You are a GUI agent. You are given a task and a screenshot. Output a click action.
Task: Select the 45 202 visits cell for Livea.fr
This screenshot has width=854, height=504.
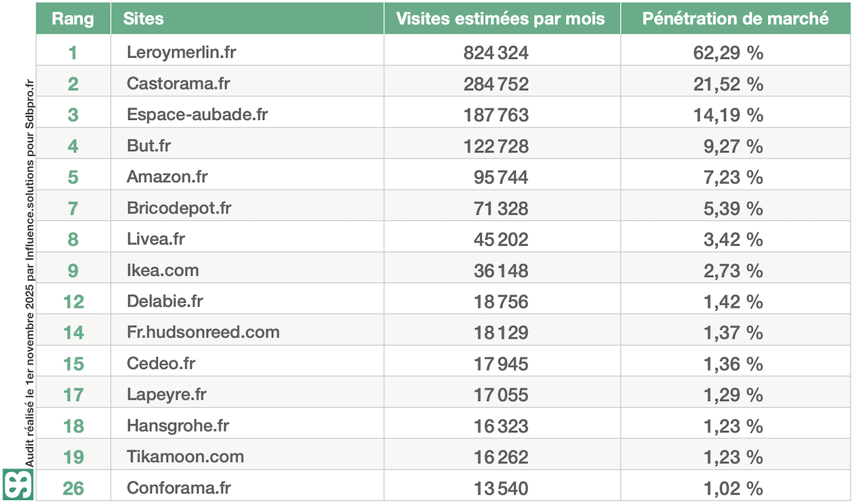(x=501, y=239)
